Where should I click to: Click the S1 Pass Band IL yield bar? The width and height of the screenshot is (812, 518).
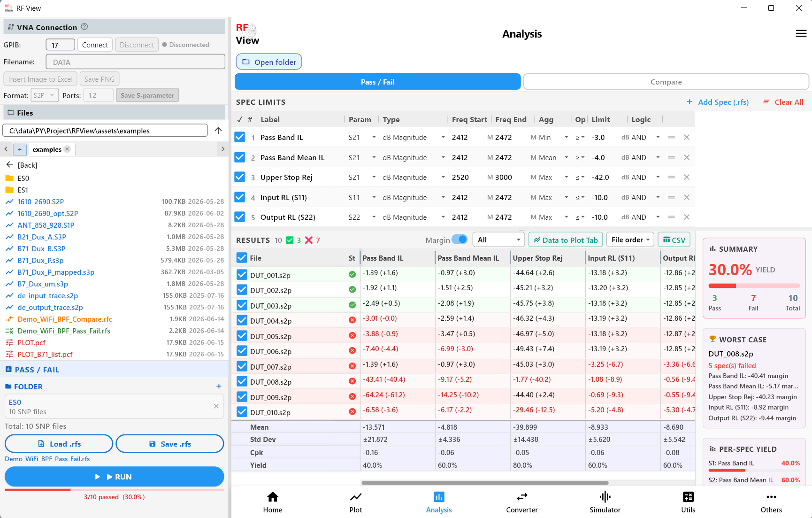pos(754,470)
